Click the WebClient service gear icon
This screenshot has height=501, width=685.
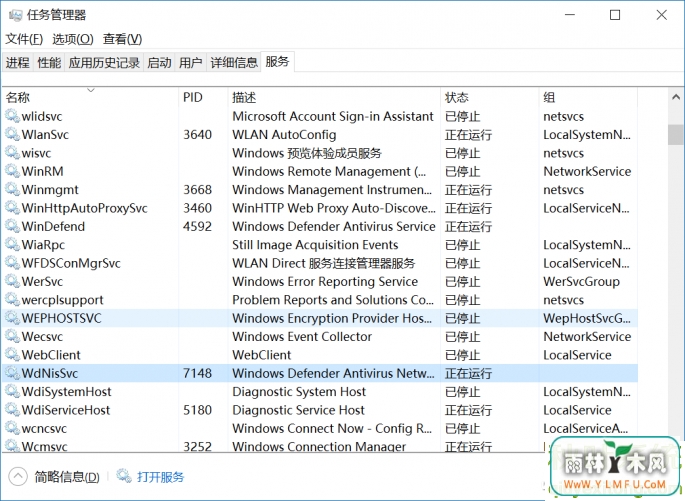click(x=12, y=355)
